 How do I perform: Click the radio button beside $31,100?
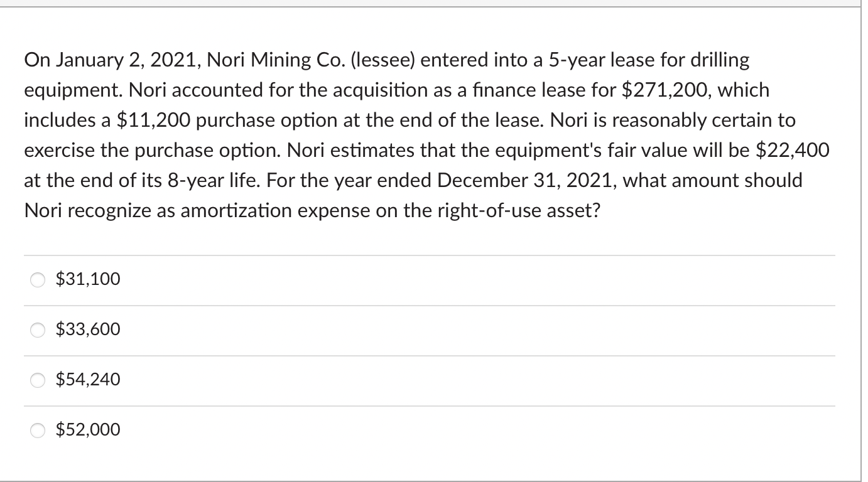click(x=38, y=280)
